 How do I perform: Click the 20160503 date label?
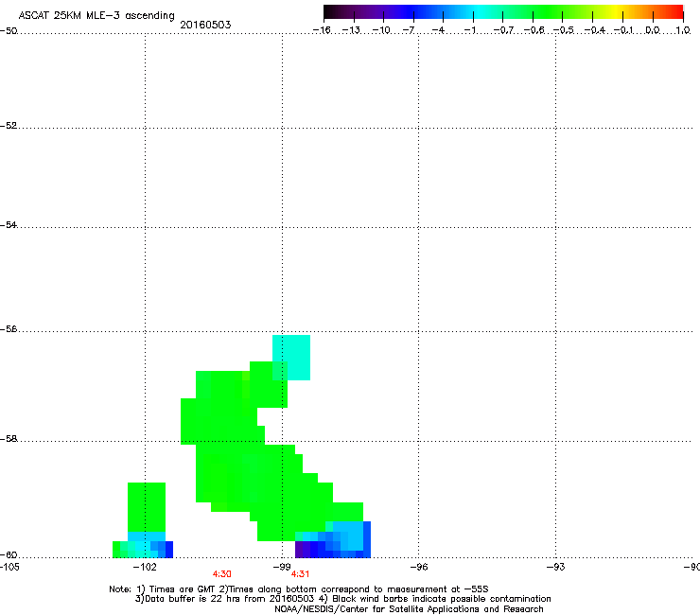[x=205, y=25]
